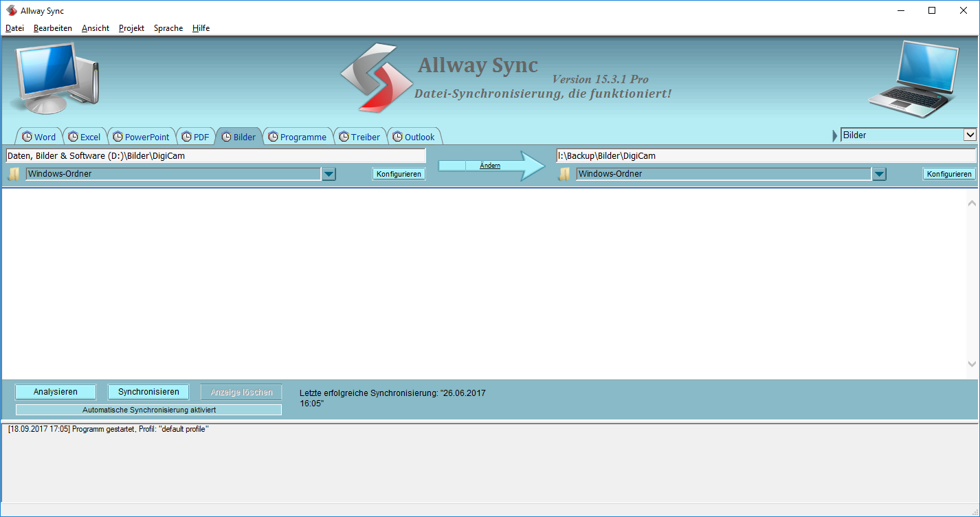This screenshot has height=517, width=980.
Task: Switch to the Treiber tab
Action: tap(359, 137)
